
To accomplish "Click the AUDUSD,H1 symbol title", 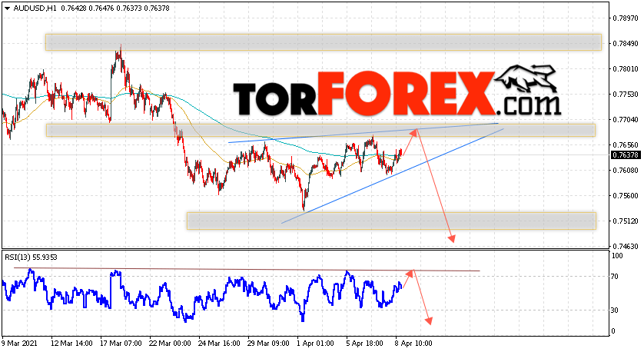I will pyautogui.click(x=35, y=8).
